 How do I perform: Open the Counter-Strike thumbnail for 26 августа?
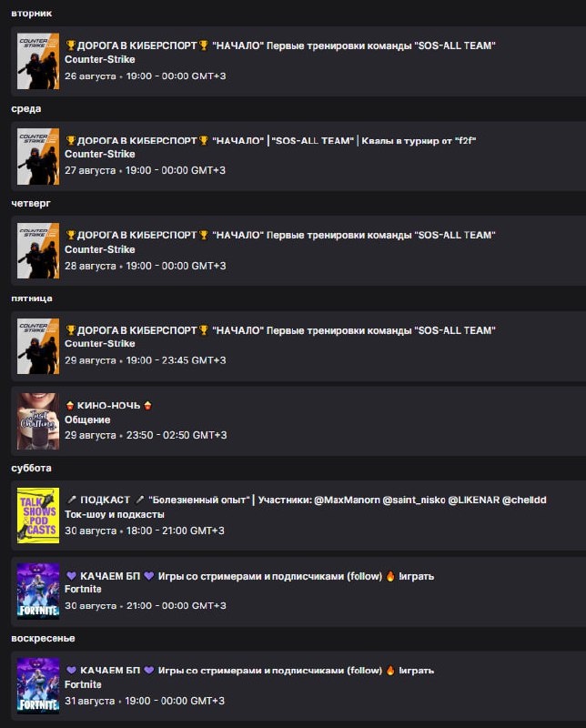pos(38,61)
